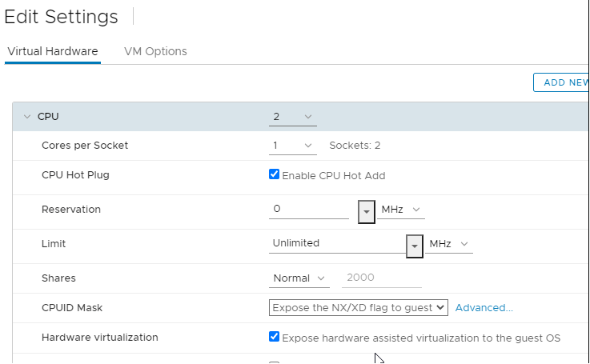Click the Shares row label
The height and width of the screenshot is (364, 590).
[58, 278]
